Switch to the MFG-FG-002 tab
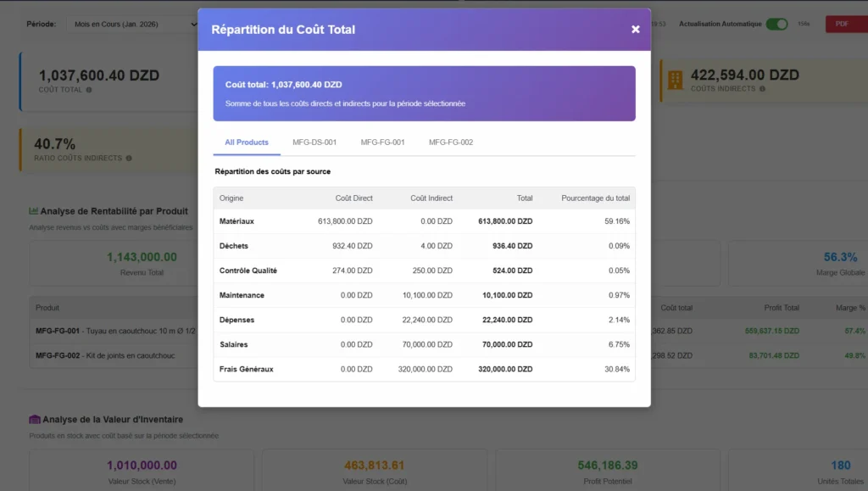Image resolution: width=868 pixels, height=491 pixels. pyautogui.click(x=451, y=142)
